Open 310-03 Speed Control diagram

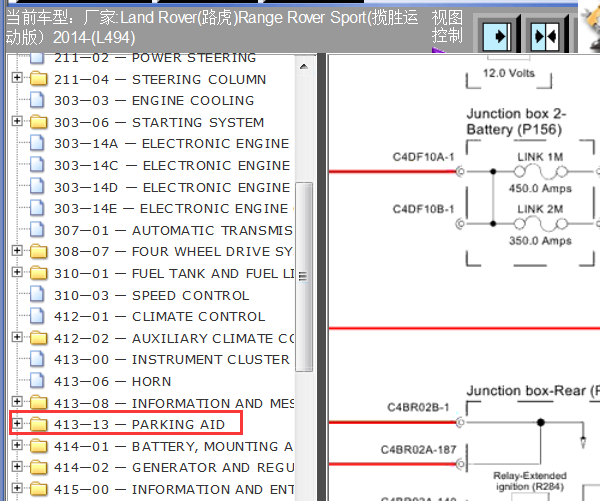point(152,295)
